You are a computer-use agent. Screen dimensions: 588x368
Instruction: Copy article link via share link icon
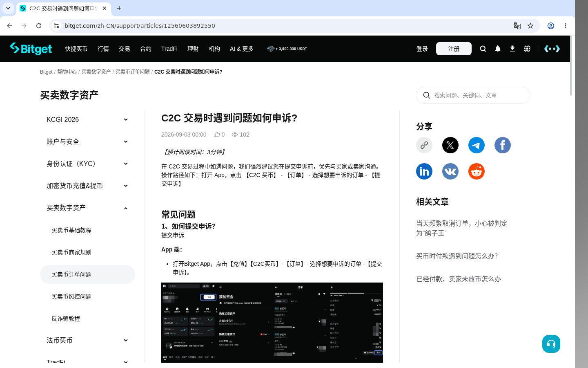pos(424,145)
